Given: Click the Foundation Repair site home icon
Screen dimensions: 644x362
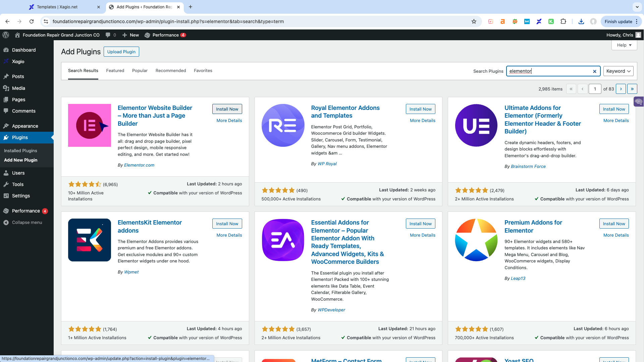Looking at the screenshot, I should click(17, 35).
